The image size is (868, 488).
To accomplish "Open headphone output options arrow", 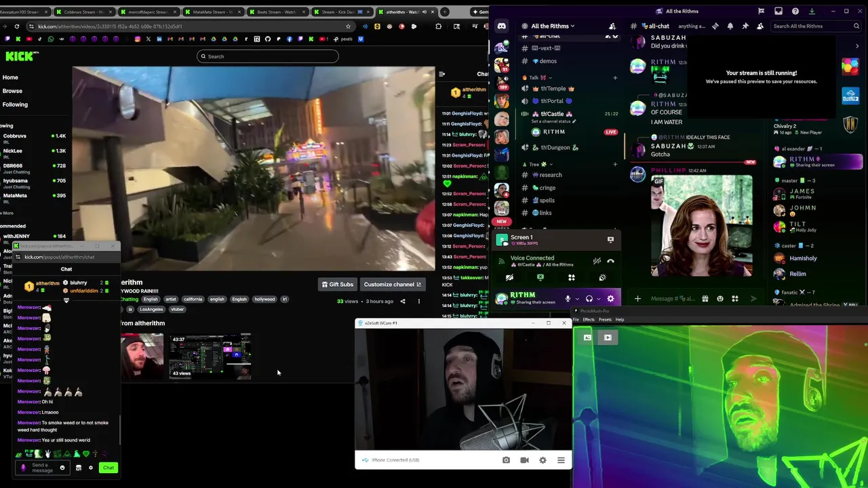I will (598, 298).
